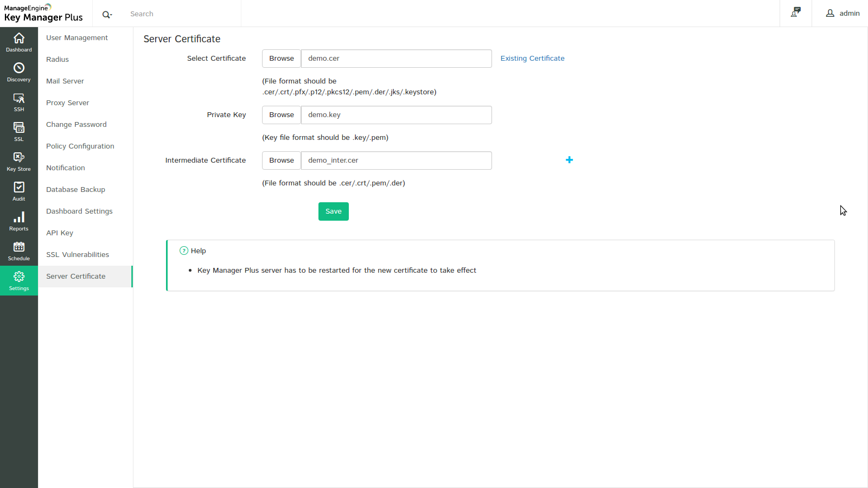Go to the SSH section icon
Screen dimensions: 868x488
(19, 98)
